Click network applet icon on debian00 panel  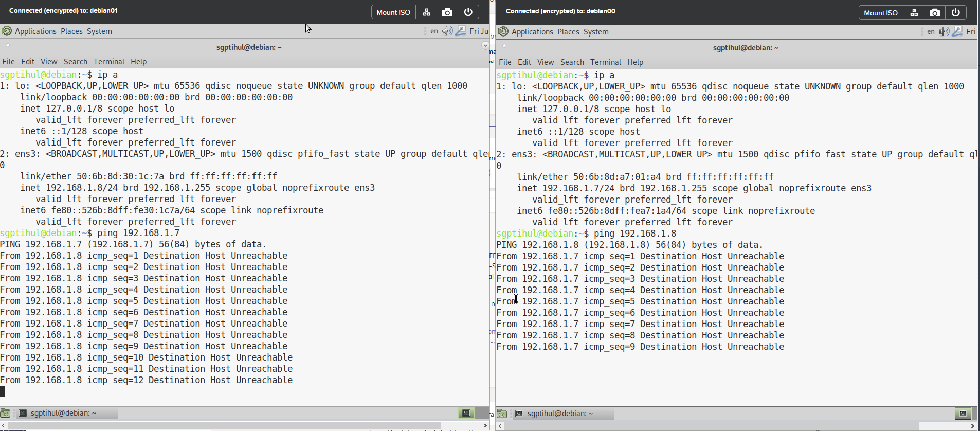point(957,32)
